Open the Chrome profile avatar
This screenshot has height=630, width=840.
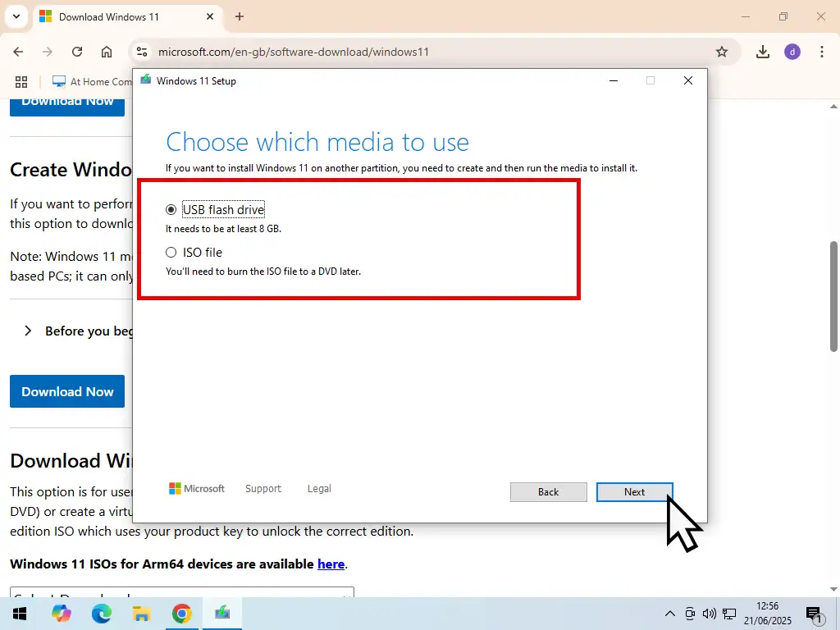(792, 52)
